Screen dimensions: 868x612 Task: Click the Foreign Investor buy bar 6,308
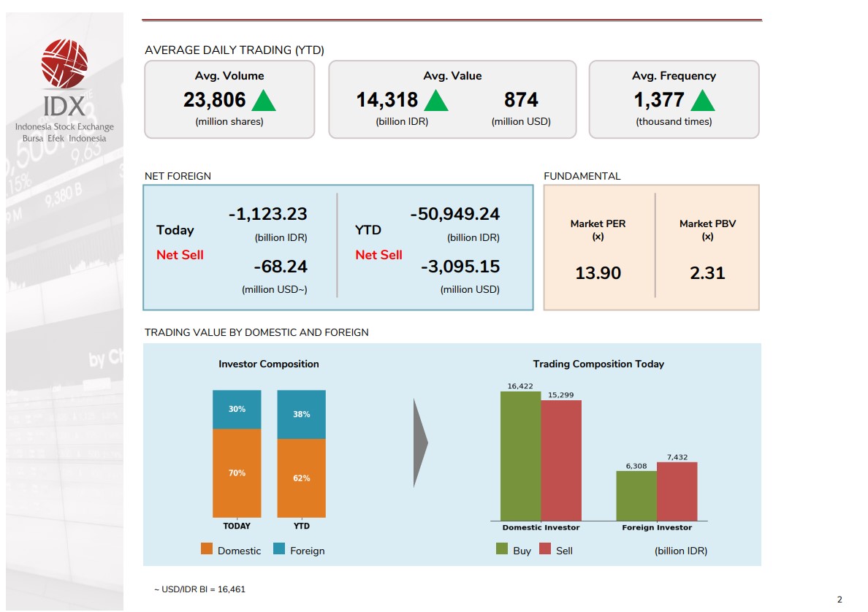coord(636,496)
